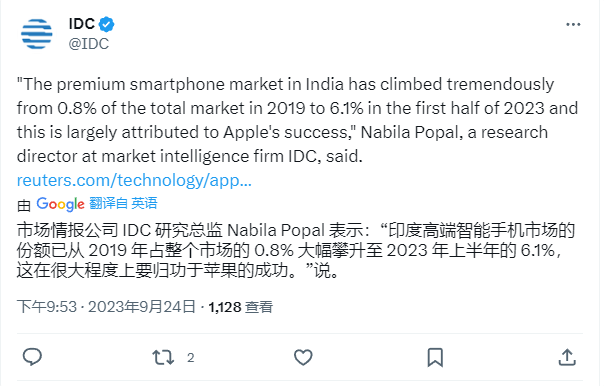
Task: Click the IDC profile avatar logo
Action: [37, 34]
